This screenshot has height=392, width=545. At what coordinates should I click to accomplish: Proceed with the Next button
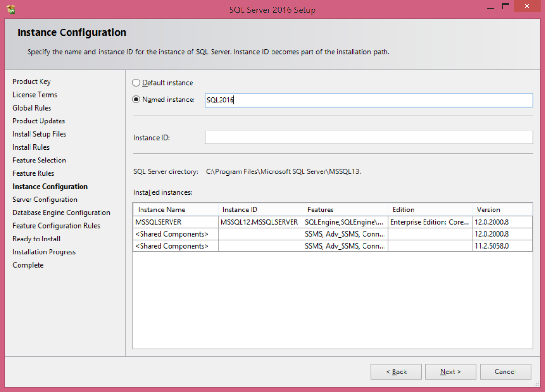pos(451,372)
